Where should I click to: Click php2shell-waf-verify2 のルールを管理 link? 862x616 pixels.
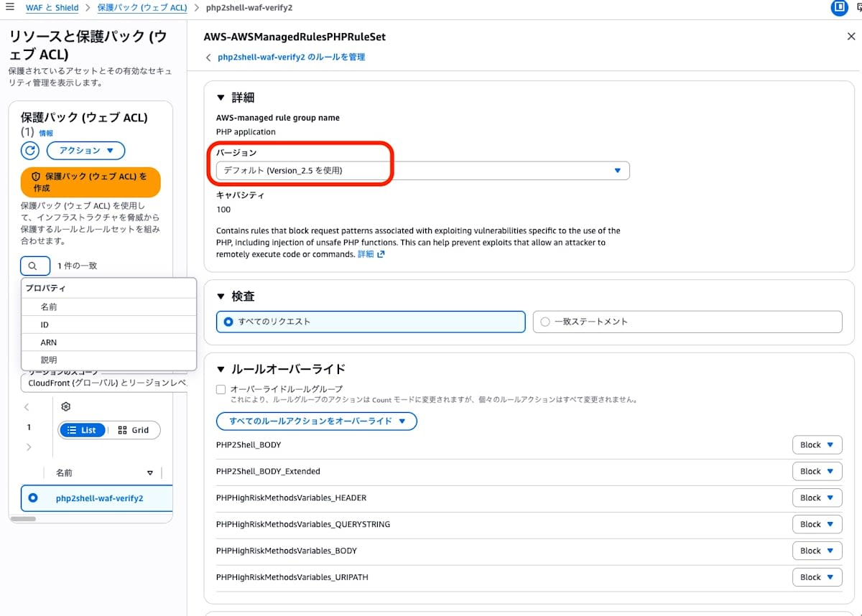click(291, 57)
